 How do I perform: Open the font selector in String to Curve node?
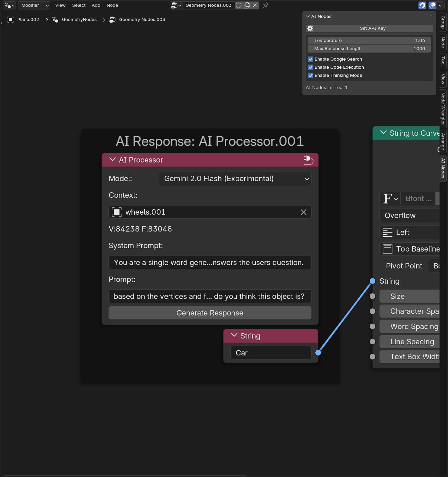pos(390,198)
